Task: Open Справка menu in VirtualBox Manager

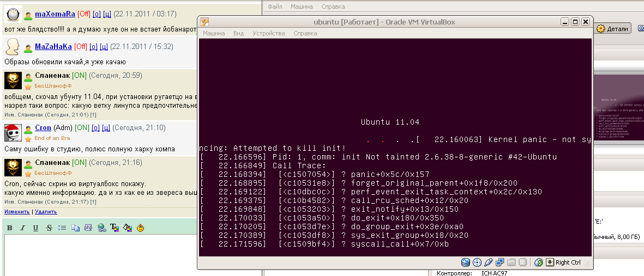Action: 333,7
